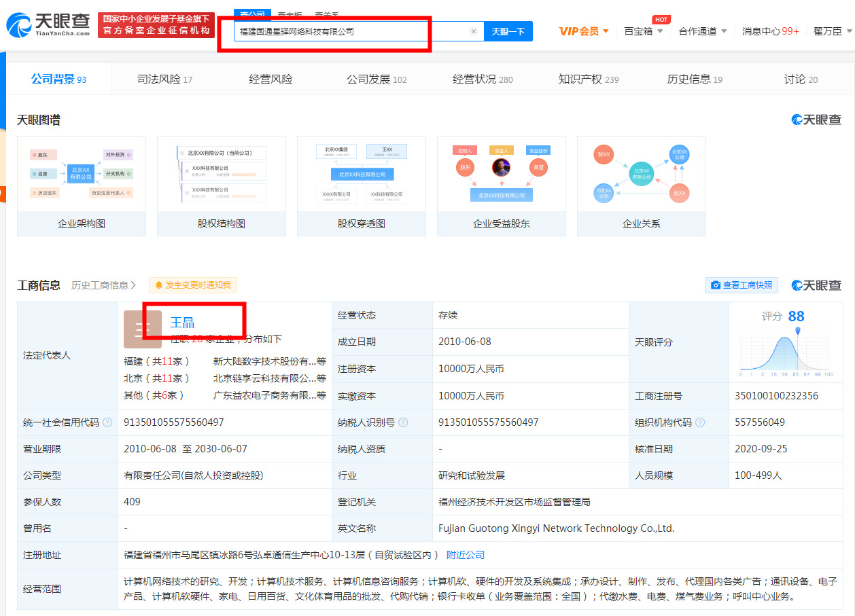Switch to the 历史信息 tab
The image size is (855, 616).
pyautogui.click(x=695, y=79)
